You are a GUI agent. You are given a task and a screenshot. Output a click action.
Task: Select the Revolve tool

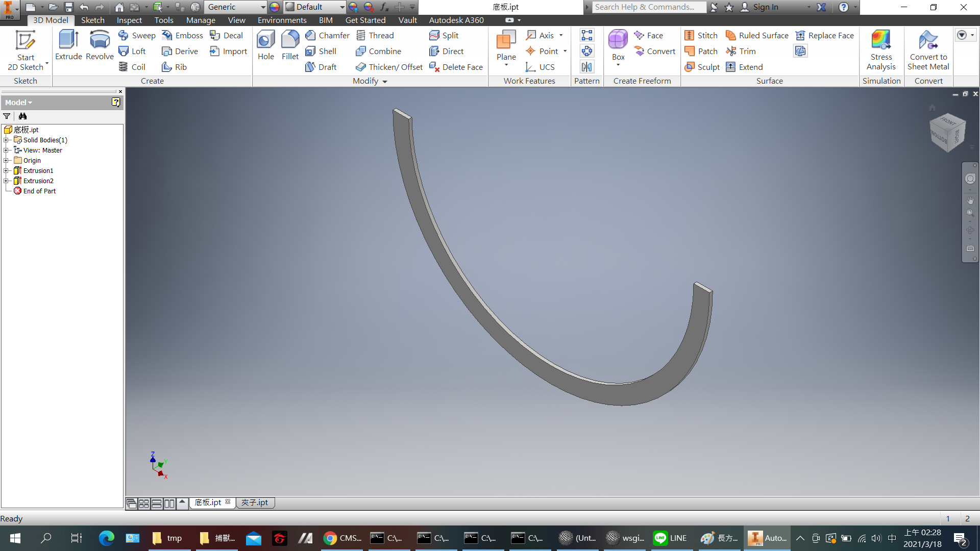(100, 45)
